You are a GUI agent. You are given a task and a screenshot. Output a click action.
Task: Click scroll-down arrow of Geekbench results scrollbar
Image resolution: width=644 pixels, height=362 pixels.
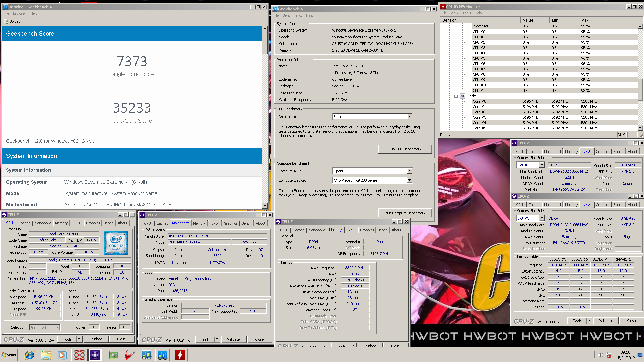click(x=265, y=206)
